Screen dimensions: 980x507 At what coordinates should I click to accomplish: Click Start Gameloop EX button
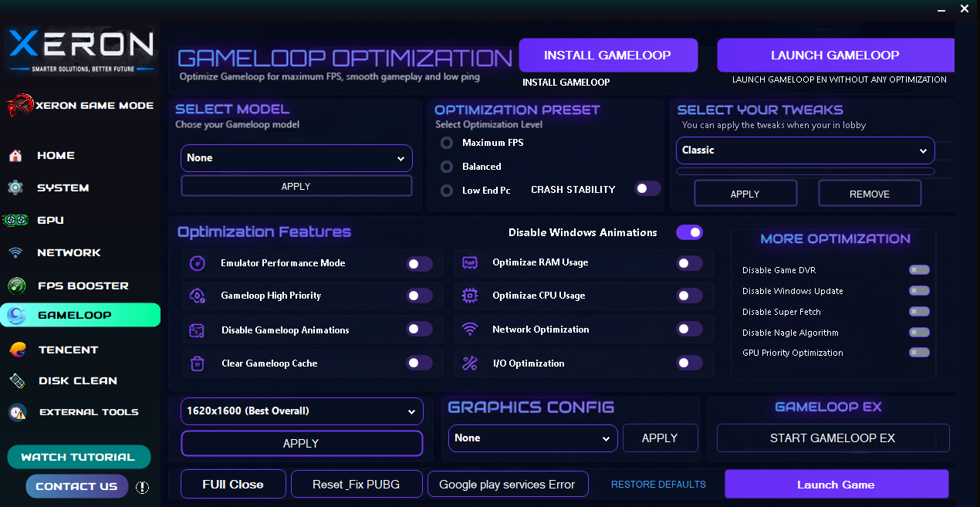point(833,438)
